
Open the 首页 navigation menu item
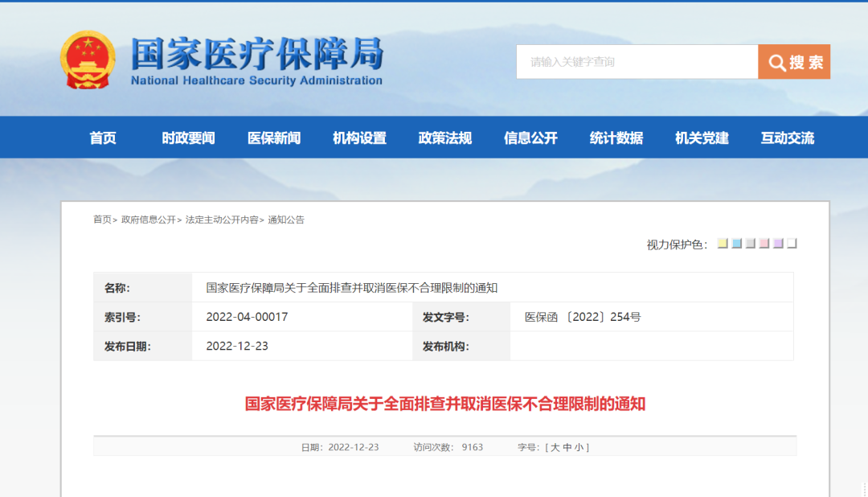[x=103, y=138]
